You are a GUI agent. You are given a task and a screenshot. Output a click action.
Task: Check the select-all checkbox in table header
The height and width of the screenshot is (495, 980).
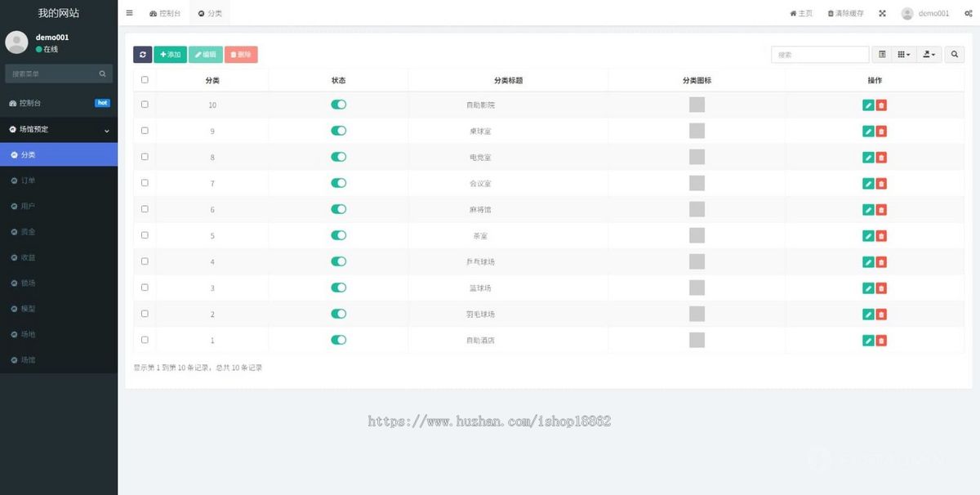(145, 80)
